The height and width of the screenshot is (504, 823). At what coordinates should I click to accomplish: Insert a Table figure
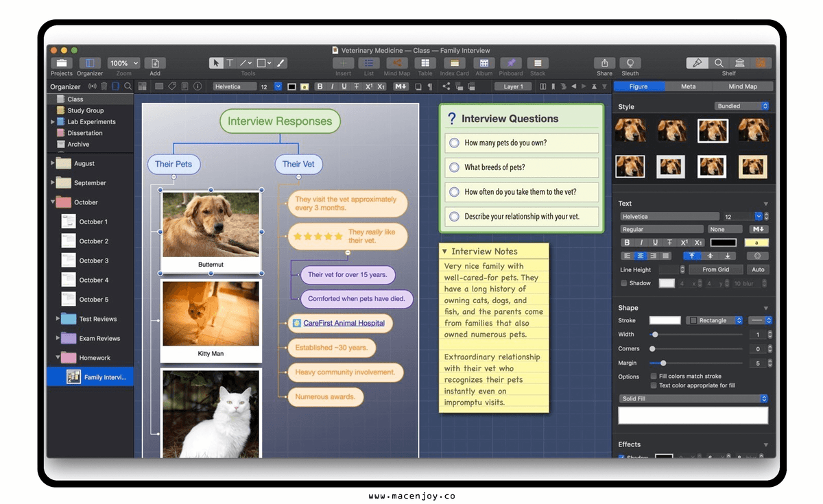(425, 63)
